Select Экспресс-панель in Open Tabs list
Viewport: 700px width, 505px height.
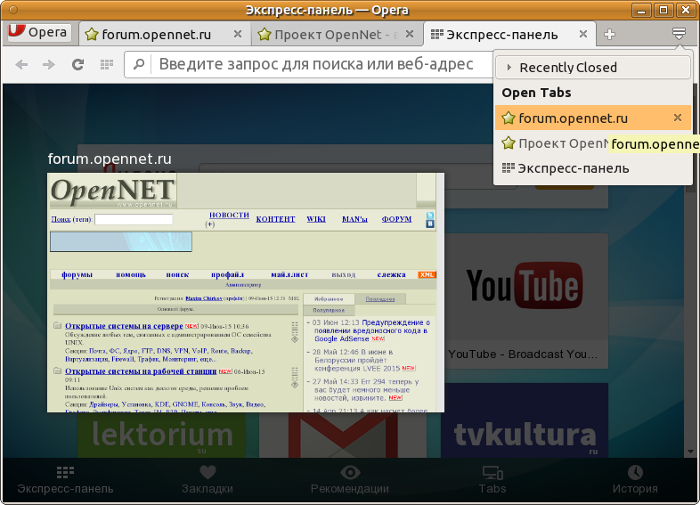pos(593,168)
